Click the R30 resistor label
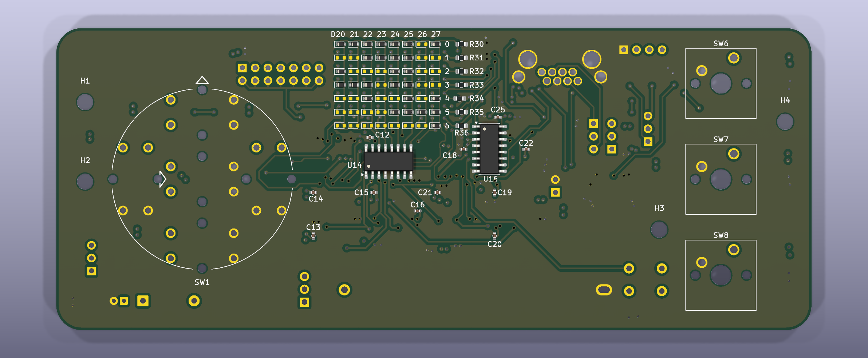 (477, 44)
